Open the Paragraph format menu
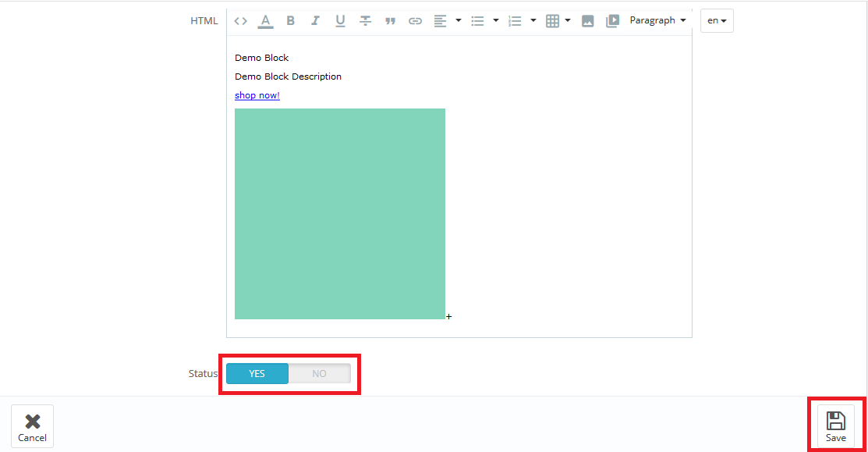Screen dimensions: 868x452 pos(657,20)
